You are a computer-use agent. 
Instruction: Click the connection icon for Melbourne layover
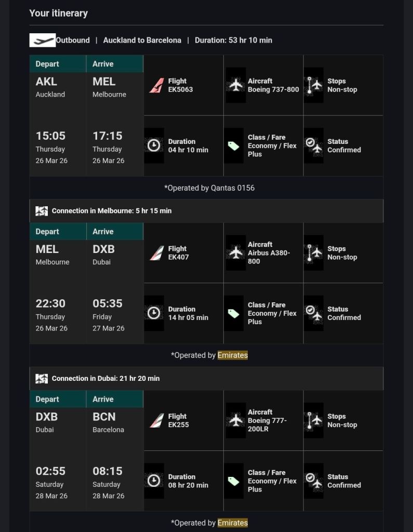(42, 211)
